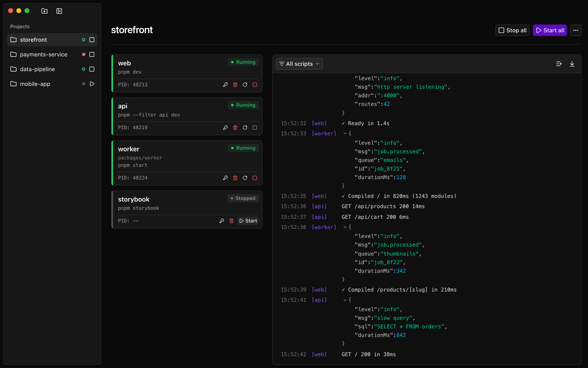Start the mobile-app project in sidebar
This screenshot has width=588, height=368.
[x=92, y=84]
